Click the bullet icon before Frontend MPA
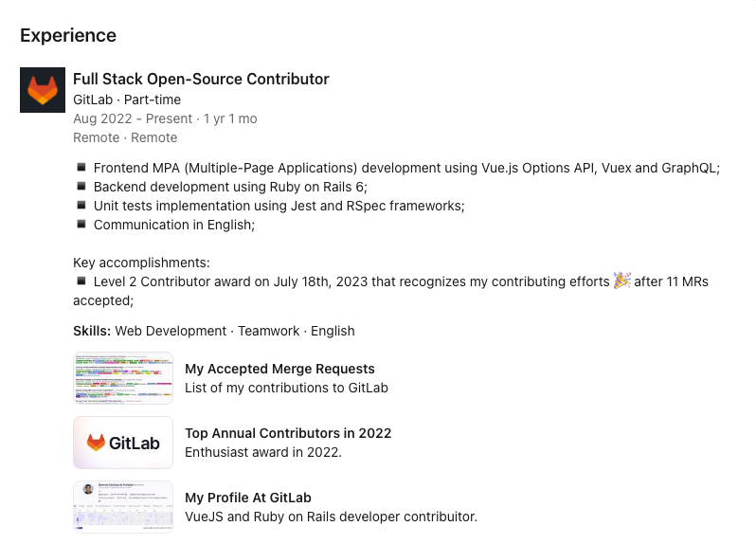Viewport: 756px width, 544px height. point(81,168)
